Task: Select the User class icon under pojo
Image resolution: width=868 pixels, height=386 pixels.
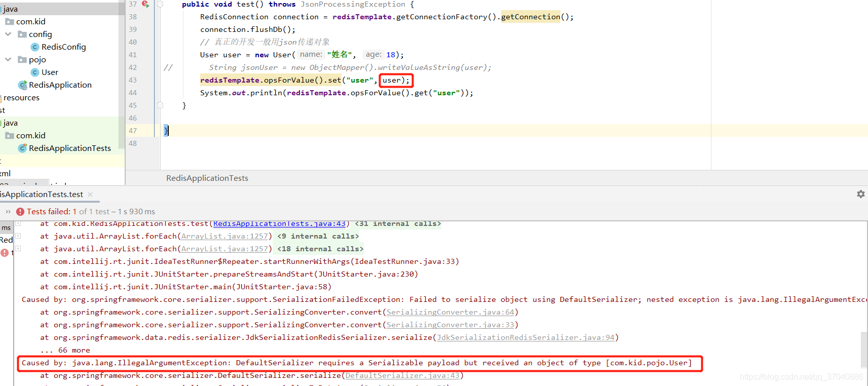Action: [35, 72]
